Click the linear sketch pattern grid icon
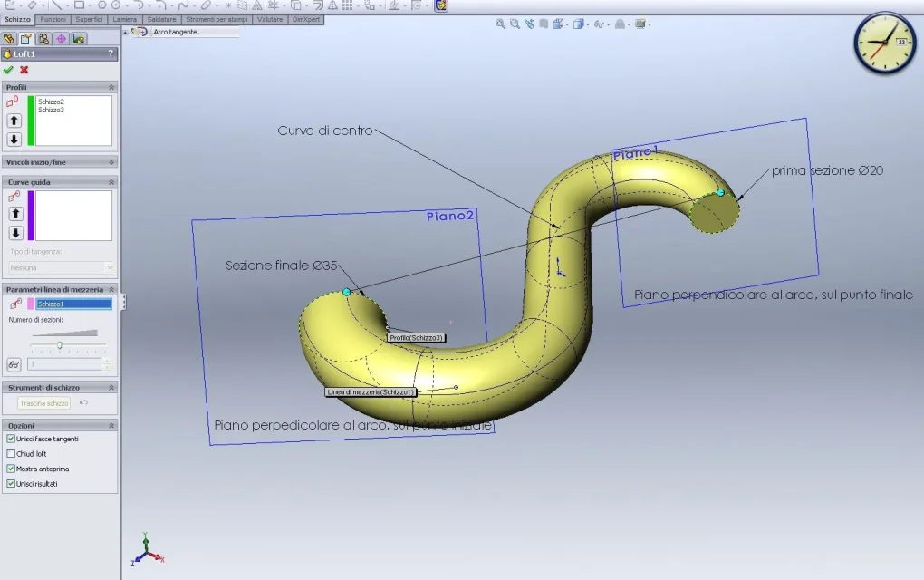The width and height of the screenshot is (924, 580). click(x=348, y=5)
